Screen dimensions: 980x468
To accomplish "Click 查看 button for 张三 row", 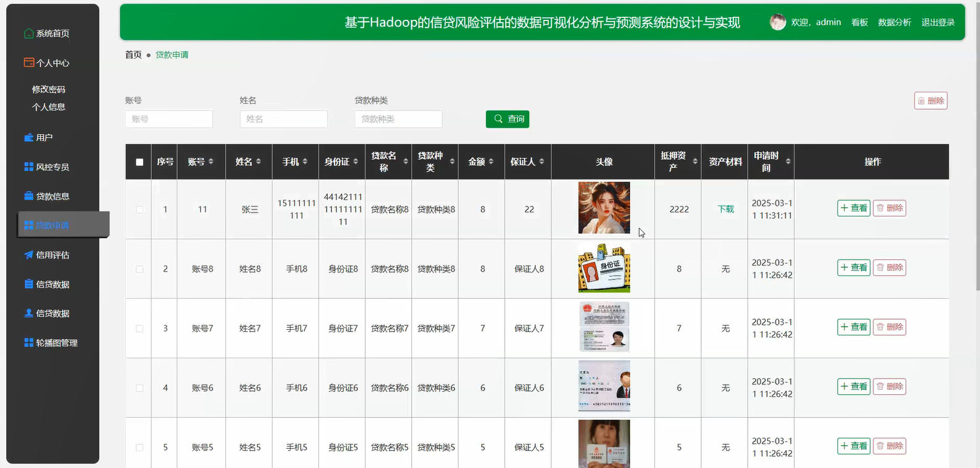I will coord(854,208).
